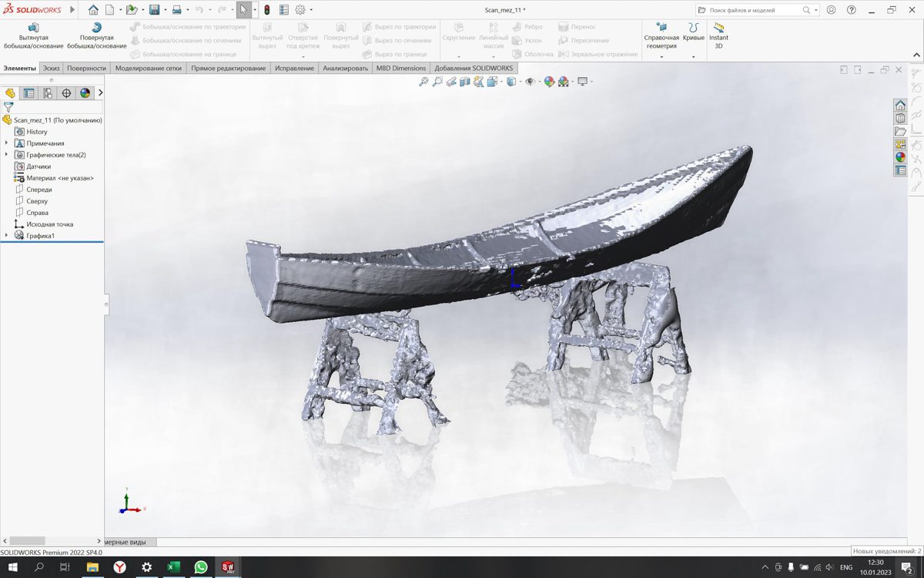Viewport: 924px width, 578px height.
Task: Select the Revolved Boss/Base (Повернутая бобышка) tool
Action: (x=96, y=37)
